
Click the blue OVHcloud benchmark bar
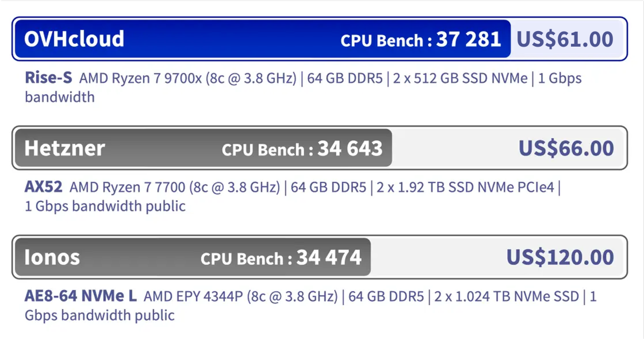[x=230, y=39]
